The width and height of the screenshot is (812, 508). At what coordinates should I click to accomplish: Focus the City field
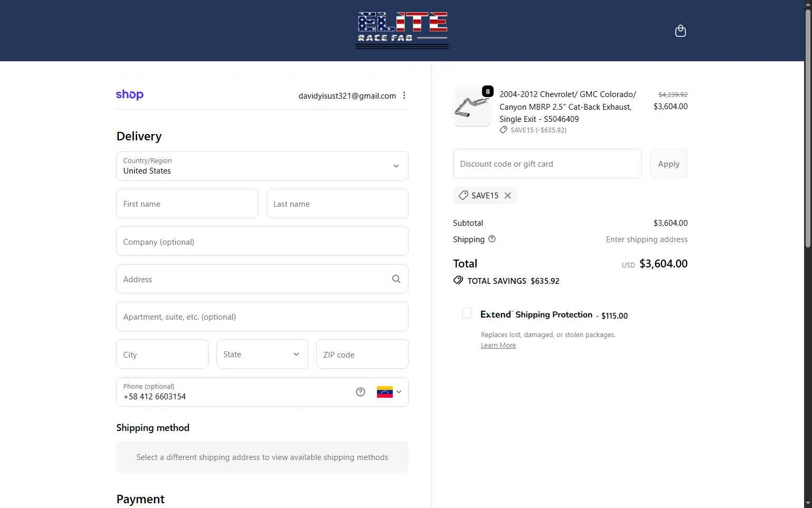pyautogui.click(x=162, y=354)
